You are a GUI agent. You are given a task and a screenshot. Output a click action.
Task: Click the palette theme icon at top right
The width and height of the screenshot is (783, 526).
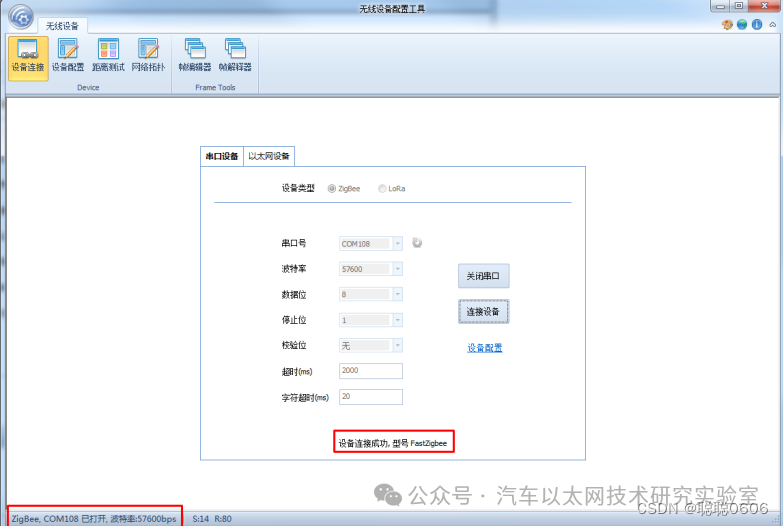(727, 24)
